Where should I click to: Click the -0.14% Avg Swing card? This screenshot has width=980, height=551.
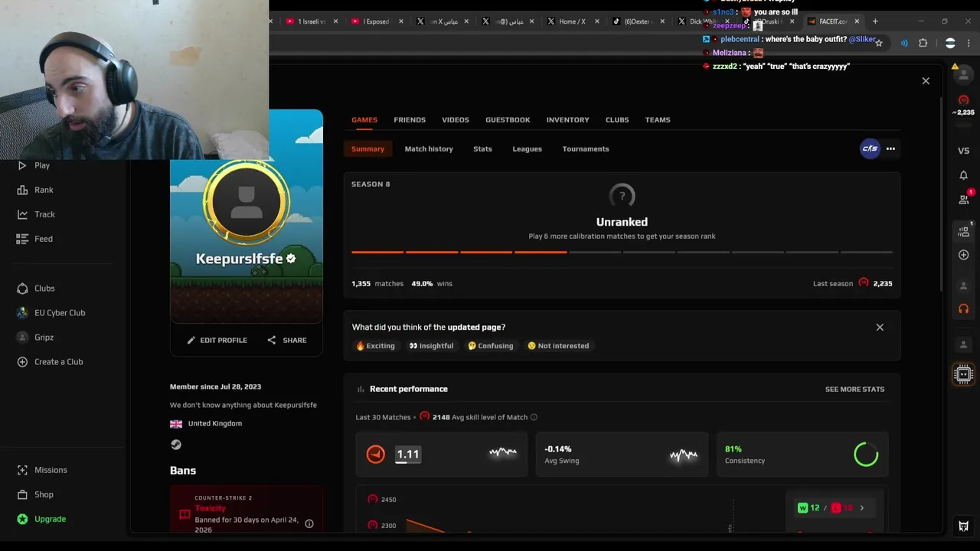coord(622,455)
